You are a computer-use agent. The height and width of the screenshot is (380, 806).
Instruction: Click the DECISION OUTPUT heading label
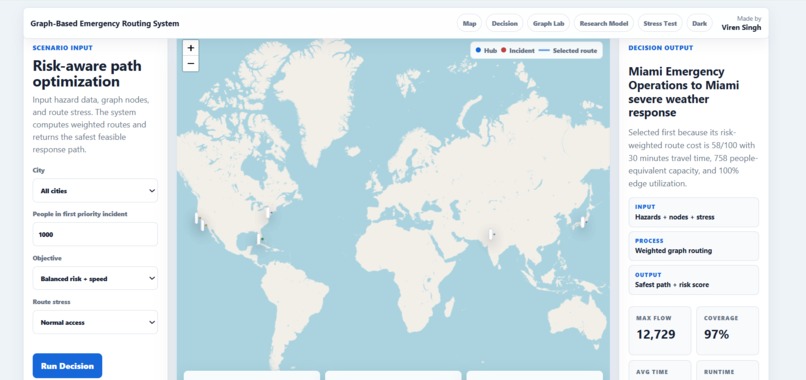click(661, 48)
